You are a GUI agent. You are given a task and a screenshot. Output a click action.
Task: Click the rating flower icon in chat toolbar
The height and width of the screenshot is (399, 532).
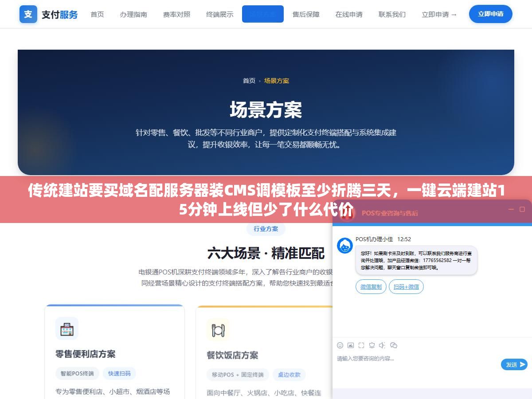pos(372,345)
